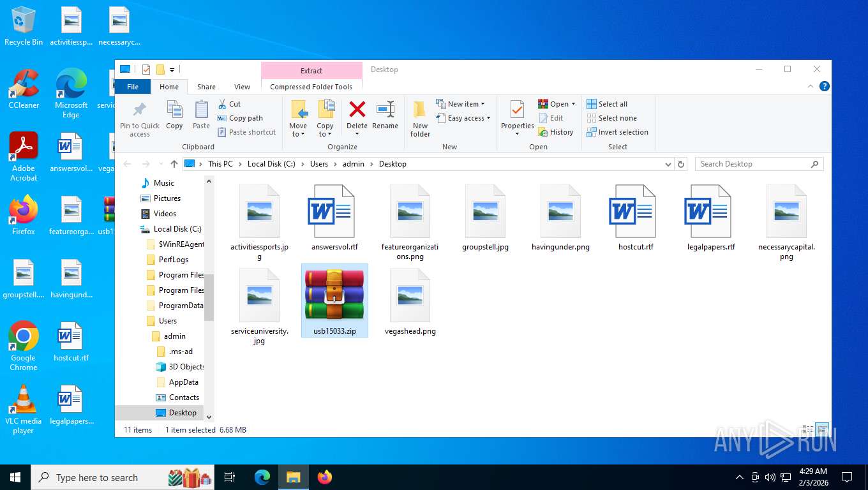Image resolution: width=868 pixels, height=490 pixels.
Task: Click VLC media player desktop icon
Action: pyautogui.click(x=24, y=410)
